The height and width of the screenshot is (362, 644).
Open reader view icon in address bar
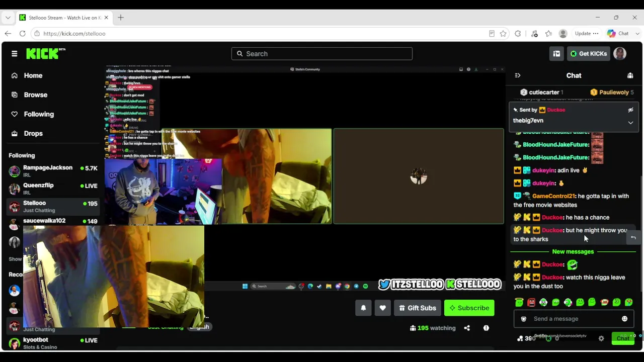(x=492, y=34)
